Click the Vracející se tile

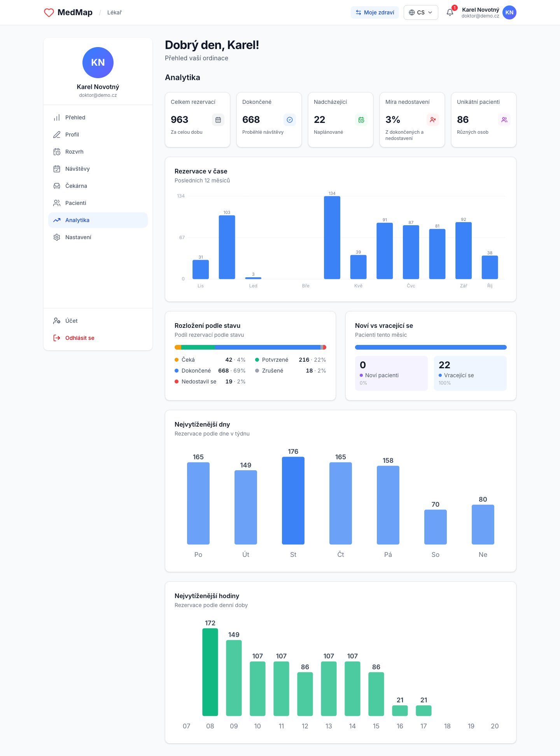[470, 373]
